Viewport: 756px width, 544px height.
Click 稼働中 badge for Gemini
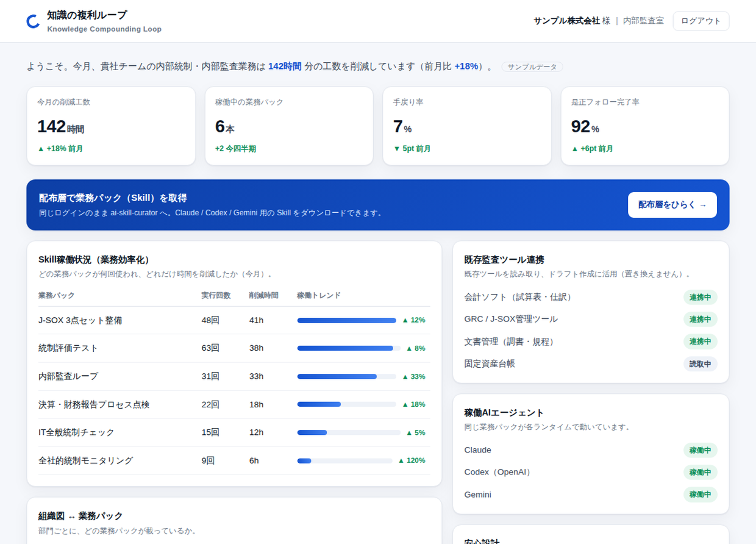pos(700,495)
